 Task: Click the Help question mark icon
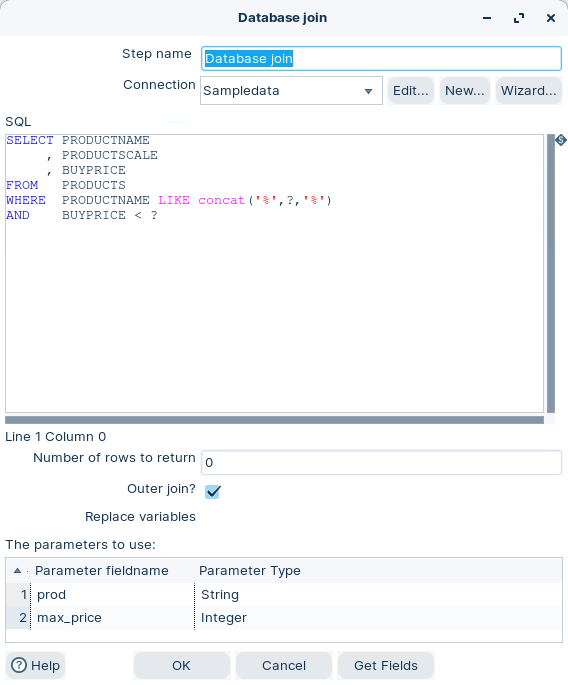19,665
